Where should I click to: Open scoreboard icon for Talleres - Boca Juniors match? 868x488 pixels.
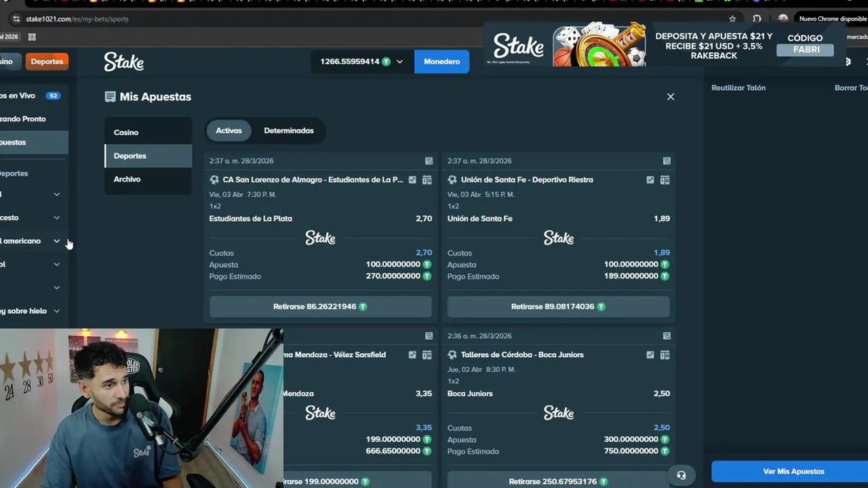coord(665,355)
